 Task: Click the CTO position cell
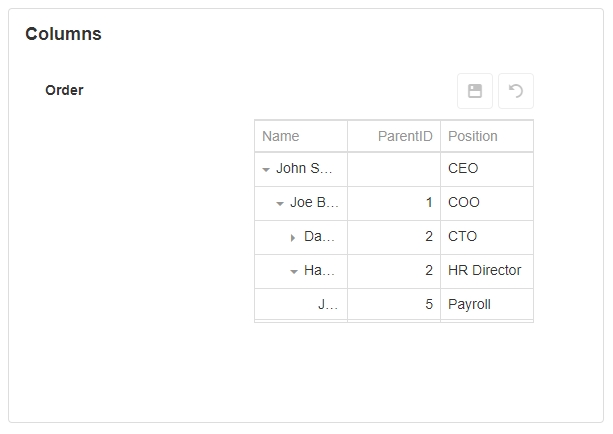point(463,236)
